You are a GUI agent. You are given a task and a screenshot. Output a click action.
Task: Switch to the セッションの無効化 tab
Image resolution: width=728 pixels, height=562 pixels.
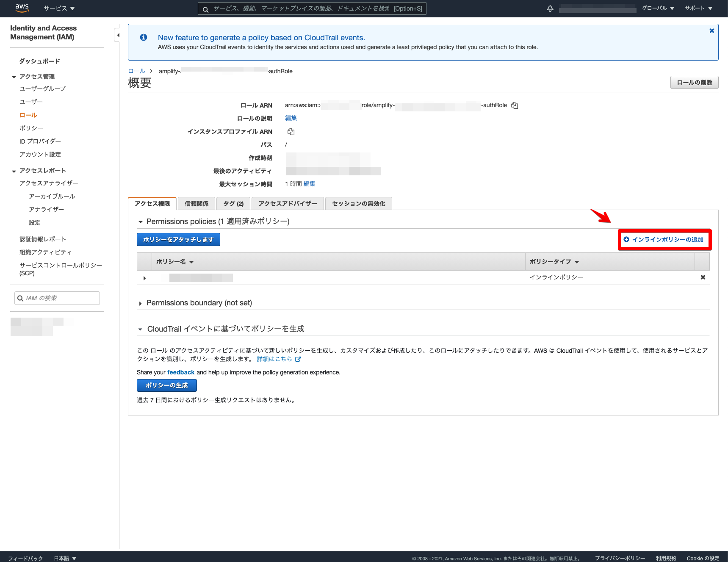tap(359, 204)
